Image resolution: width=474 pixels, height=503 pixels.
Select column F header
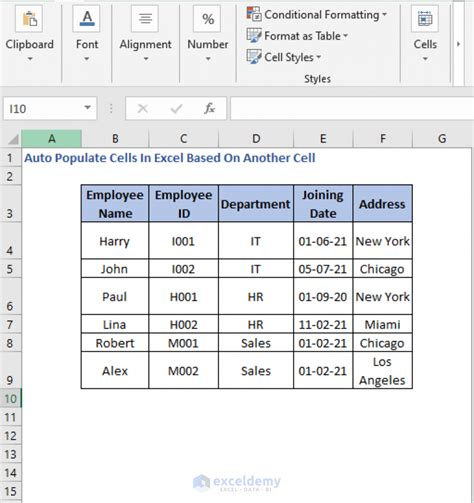tap(383, 138)
